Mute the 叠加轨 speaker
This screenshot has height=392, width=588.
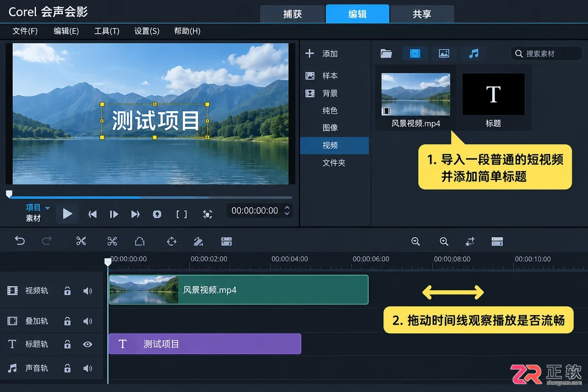click(x=88, y=321)
